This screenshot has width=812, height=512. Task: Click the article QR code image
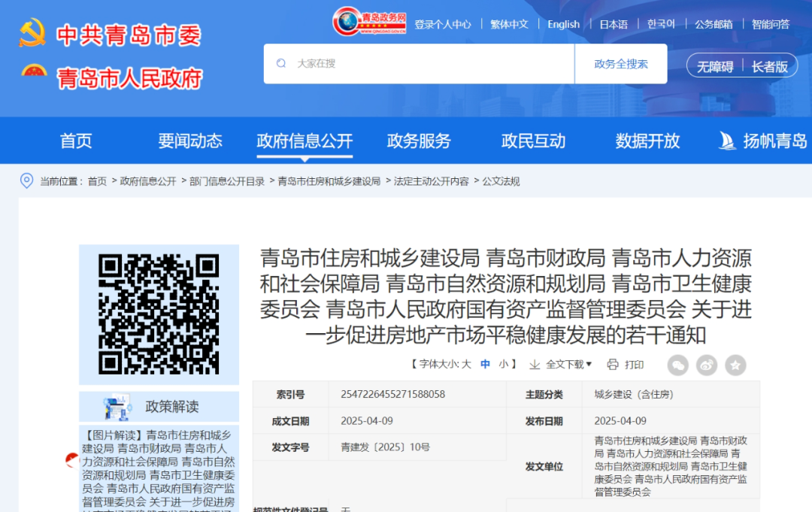tap(159, 314)
